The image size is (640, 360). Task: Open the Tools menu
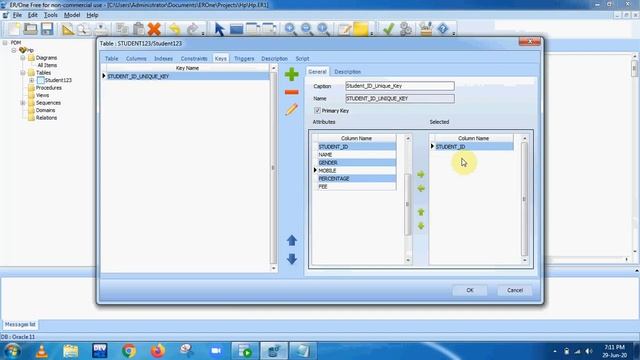click(x=51, y=15)
